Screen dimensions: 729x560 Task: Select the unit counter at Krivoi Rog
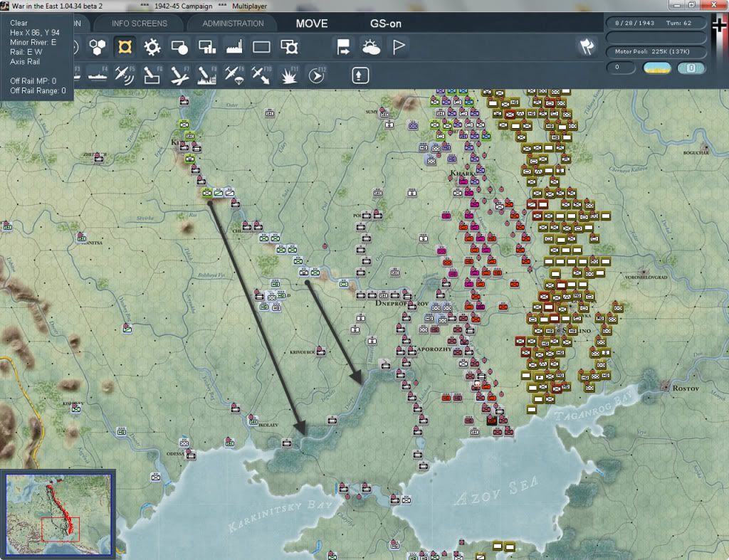[320, 352]
